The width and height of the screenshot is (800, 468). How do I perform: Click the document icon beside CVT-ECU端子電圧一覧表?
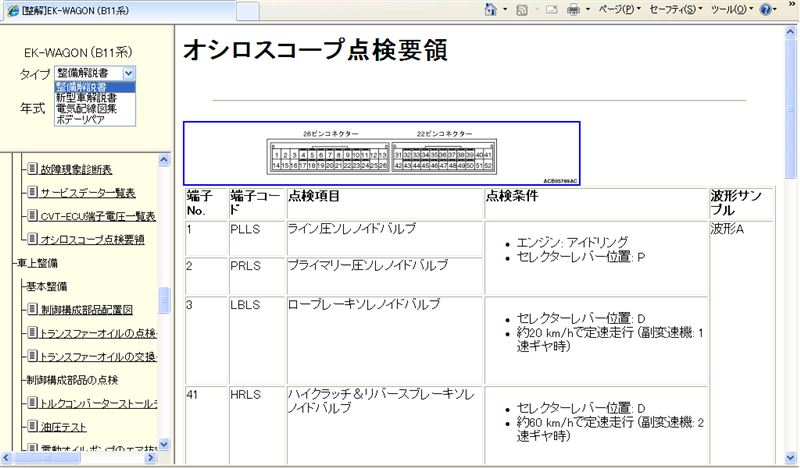coord(32,215)
